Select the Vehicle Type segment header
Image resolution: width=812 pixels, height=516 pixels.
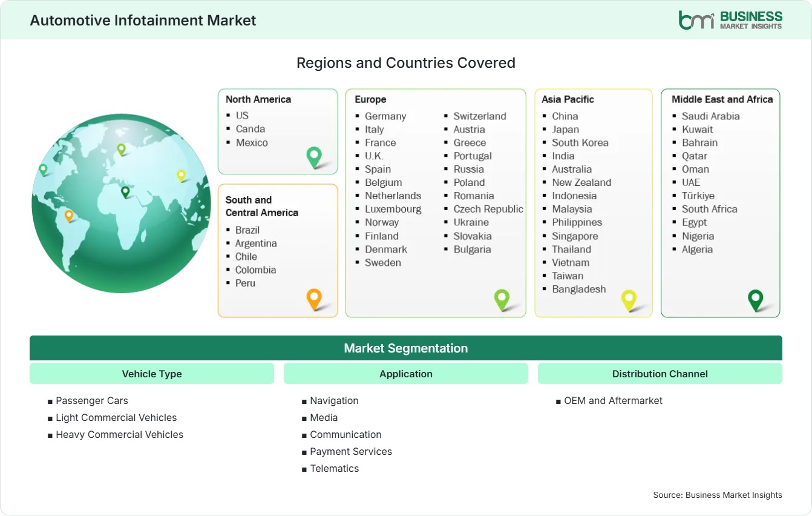(152, 374)
